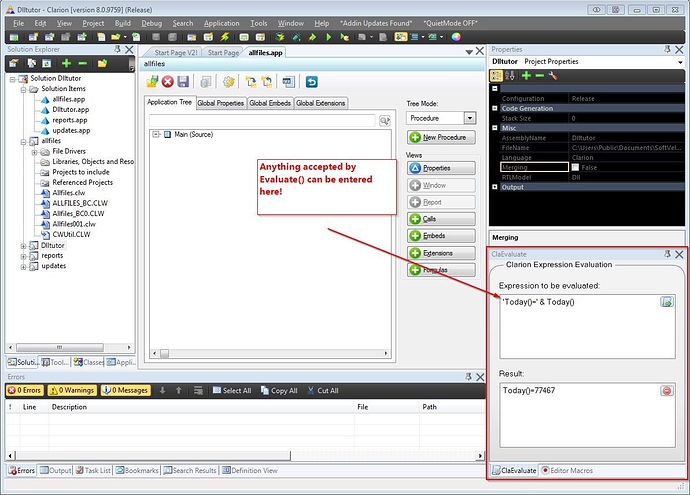Click green plus icon in Properties toolbar
This screenshot has width=690, height=495.
click(526, 76)
